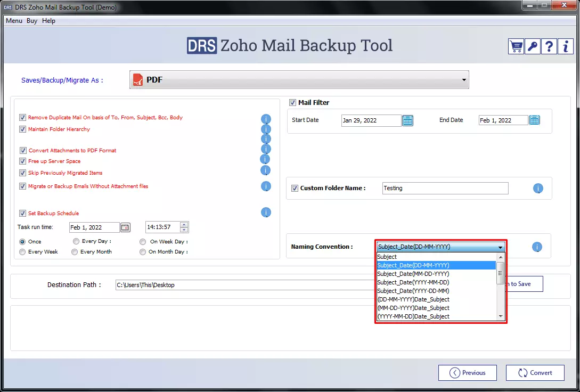Open the Saves/Backup/Migrate As PDF dropdown
Image resolution: width=580 pixels, height=392 pixels.
(x=299, y=80)
